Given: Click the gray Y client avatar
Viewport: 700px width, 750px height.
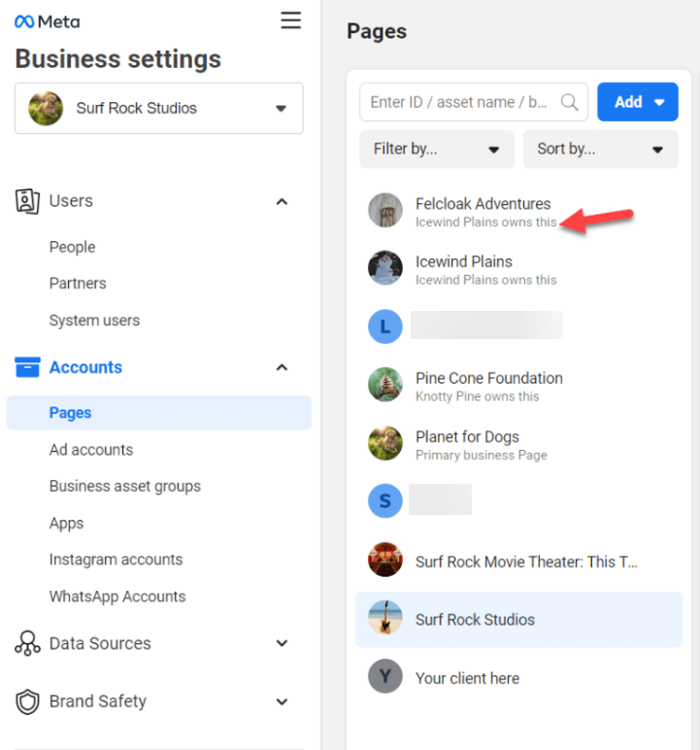Looking at the screenshot, I should tap(384, 676).
